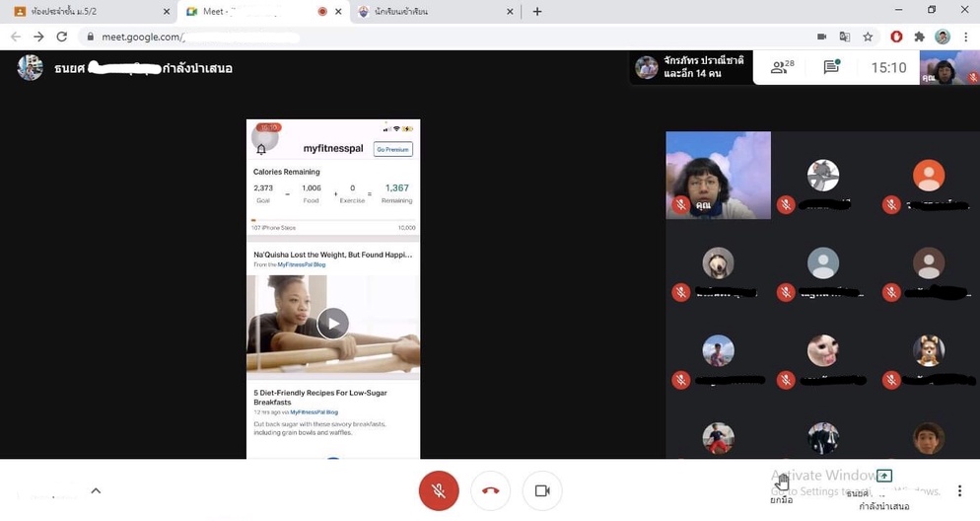980x521 pixels.
Task: Click the notification bell in myfitnesspal
Action: tap(261, 150)
